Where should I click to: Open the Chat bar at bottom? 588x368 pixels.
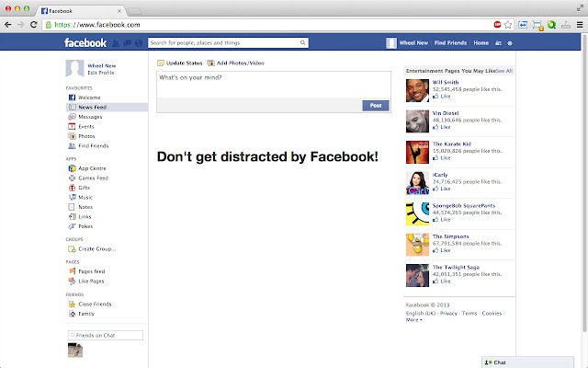(x=527, y=362)
